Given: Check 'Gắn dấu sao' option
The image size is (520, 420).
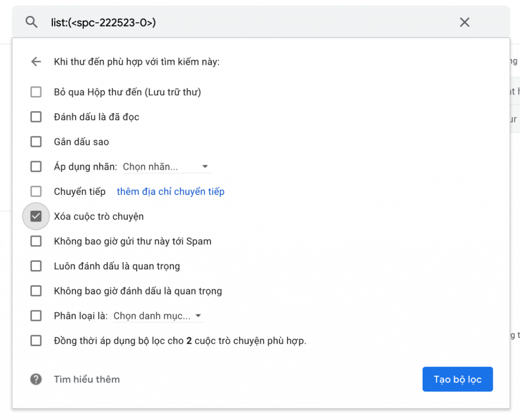Looking at the screenshot, I should coord(36,142).
